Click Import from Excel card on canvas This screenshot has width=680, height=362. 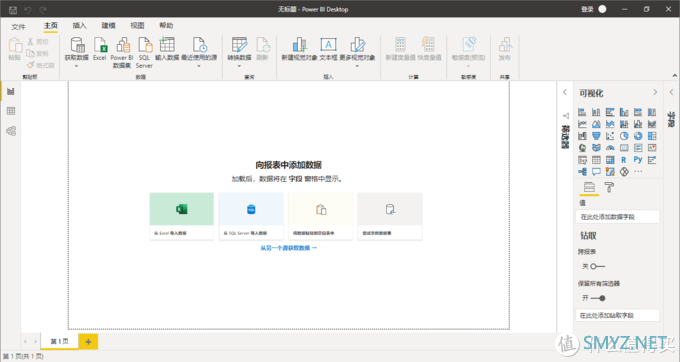point(182,216)
